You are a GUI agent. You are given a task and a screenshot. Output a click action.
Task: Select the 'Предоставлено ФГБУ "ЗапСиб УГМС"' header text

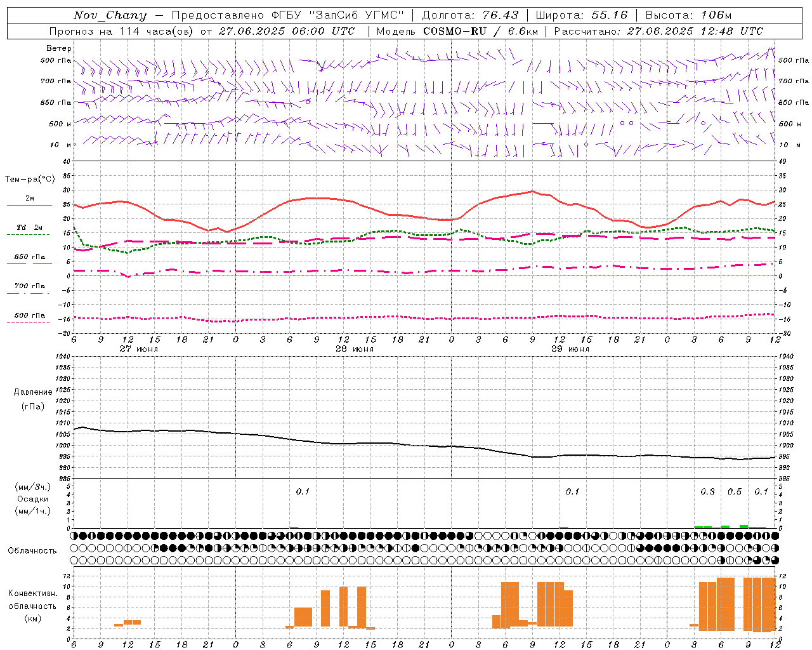[x=288, y=16]
